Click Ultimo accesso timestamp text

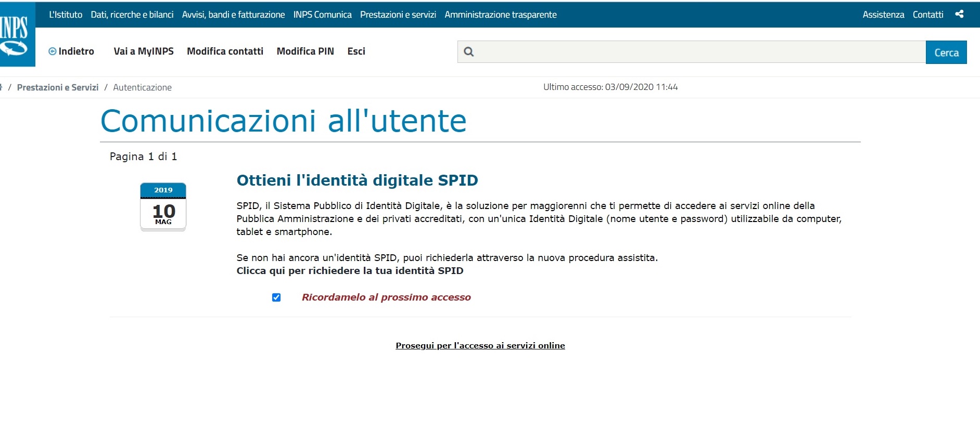click(610, 87)
